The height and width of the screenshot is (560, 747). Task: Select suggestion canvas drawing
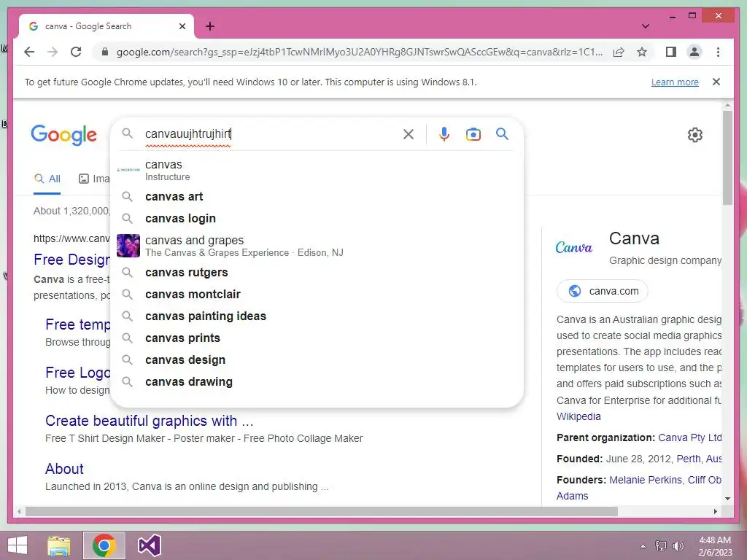click(x=317, y=382)
